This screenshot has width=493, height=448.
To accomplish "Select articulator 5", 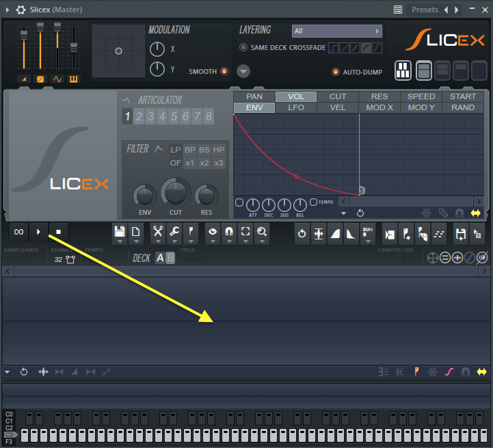I will (x=174, y=116).
